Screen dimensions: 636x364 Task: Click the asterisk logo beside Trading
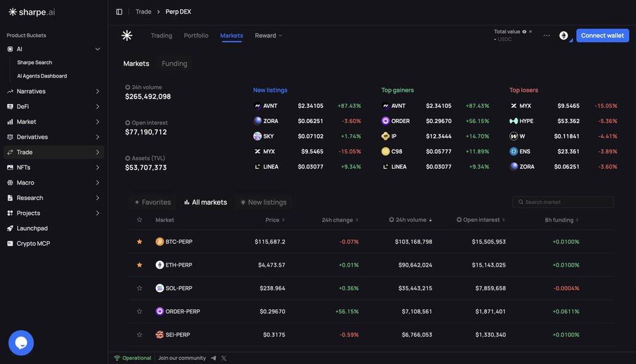(x=127, y=36)
